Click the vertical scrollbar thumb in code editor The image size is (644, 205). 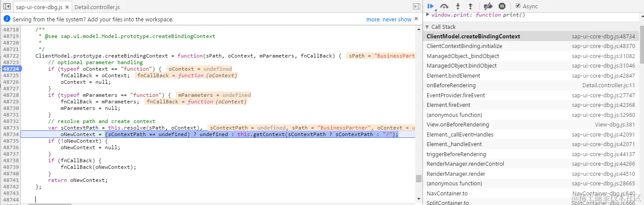pyautogui.click(x=419, y=178)
